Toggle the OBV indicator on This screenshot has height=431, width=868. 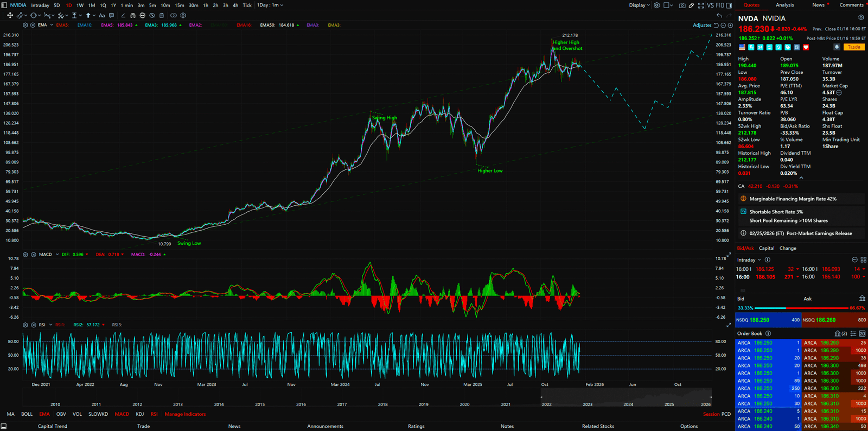coord(61,414)
